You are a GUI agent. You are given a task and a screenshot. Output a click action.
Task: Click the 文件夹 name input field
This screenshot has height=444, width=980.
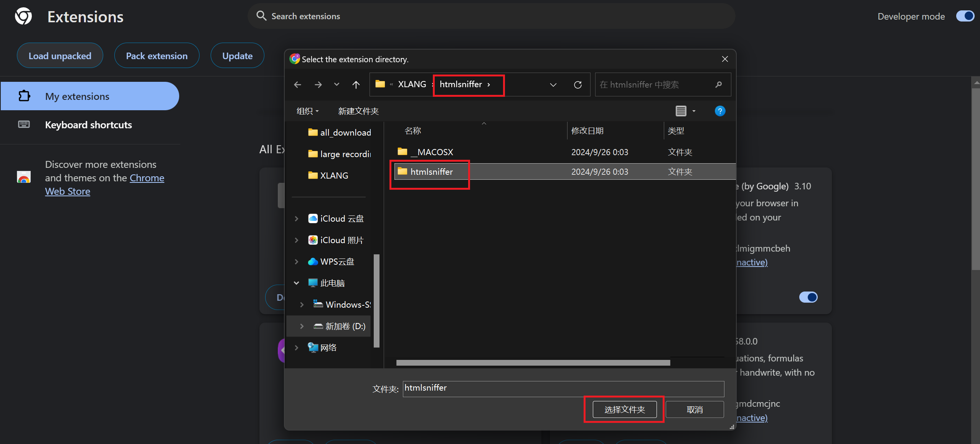[x=563, y=388]
